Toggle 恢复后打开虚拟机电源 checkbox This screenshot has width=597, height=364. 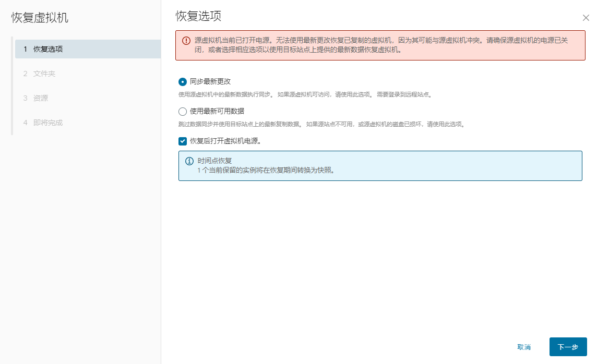click(183, 141)
